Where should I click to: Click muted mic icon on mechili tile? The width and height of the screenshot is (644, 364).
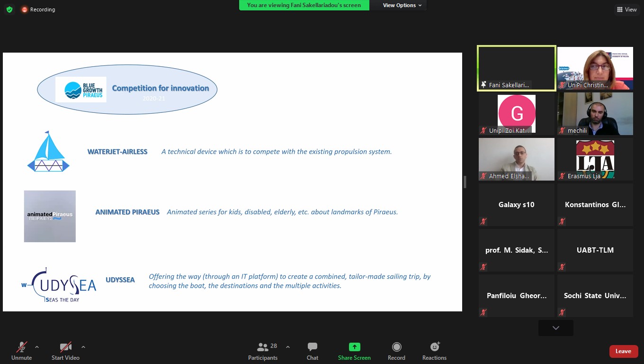point(562,130)
